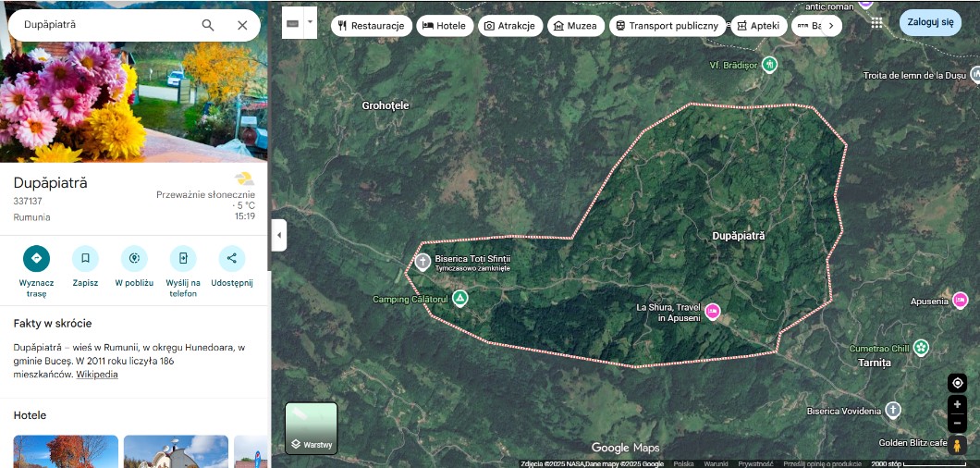Screen dimensions: 980x468
Task: Click the first hotel thumbnail
Action: (x=66, y=451)
